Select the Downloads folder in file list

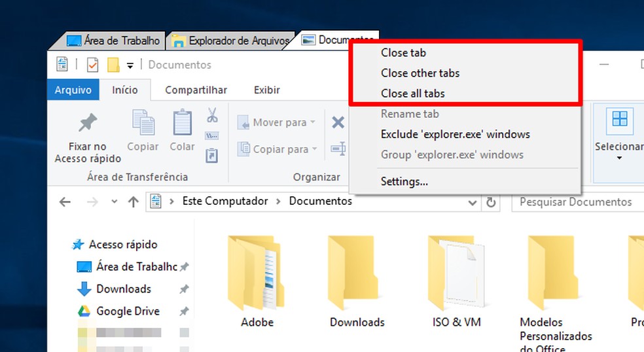coord(357,281)
